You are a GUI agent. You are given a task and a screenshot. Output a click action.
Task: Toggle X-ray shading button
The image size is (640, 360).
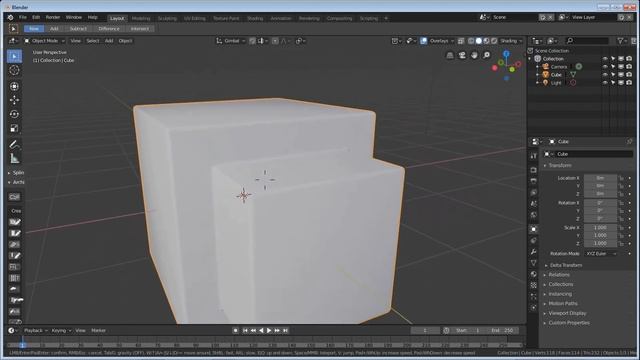(x=461, y=41)
